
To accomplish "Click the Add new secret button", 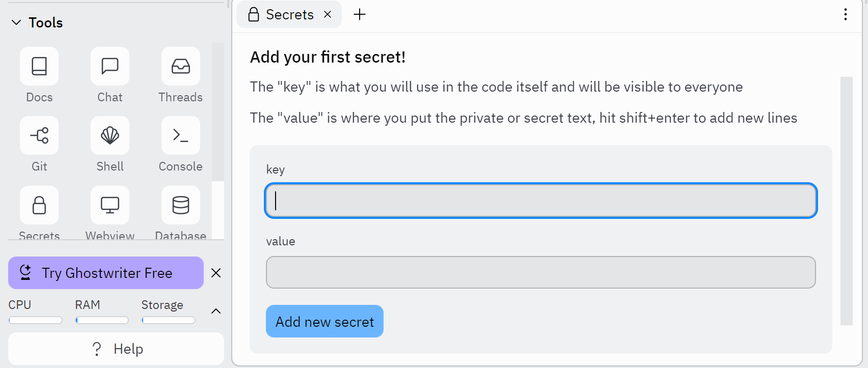I will coord(324,321).
